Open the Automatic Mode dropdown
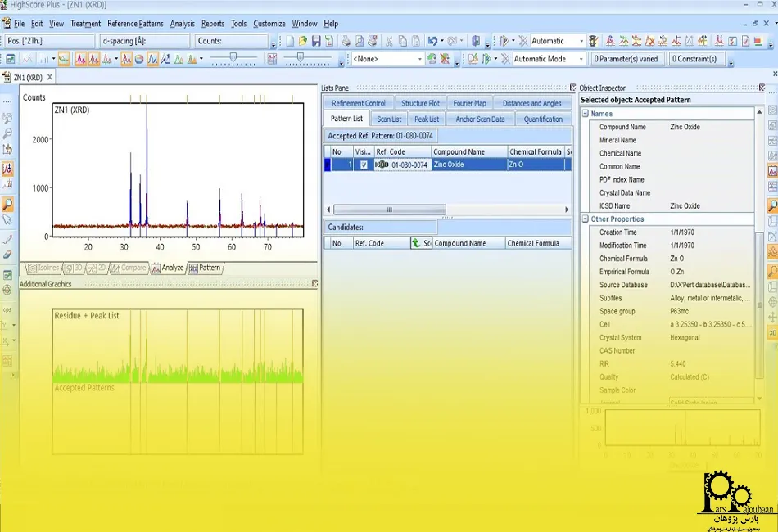 [581, 59]
